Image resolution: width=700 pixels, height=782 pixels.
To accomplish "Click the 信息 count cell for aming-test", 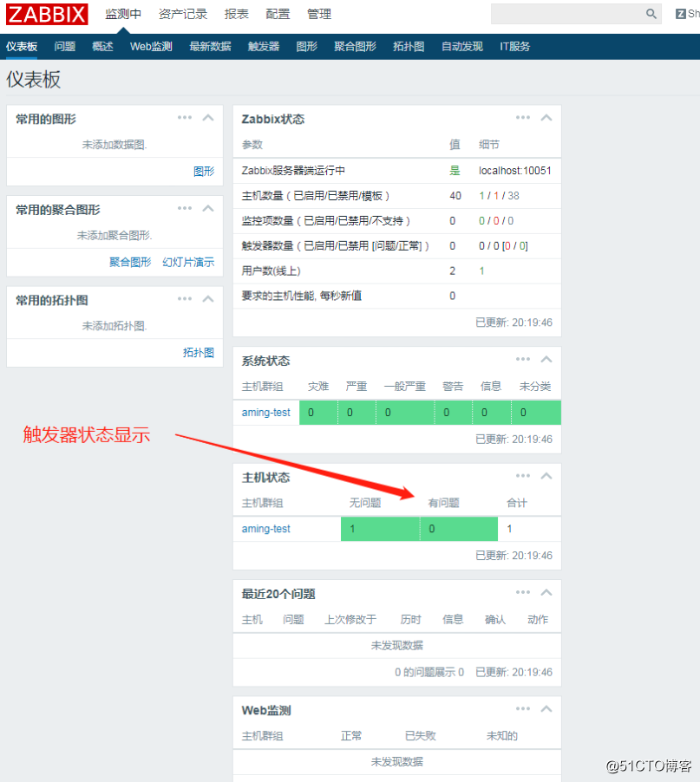I will coord(492,413).
